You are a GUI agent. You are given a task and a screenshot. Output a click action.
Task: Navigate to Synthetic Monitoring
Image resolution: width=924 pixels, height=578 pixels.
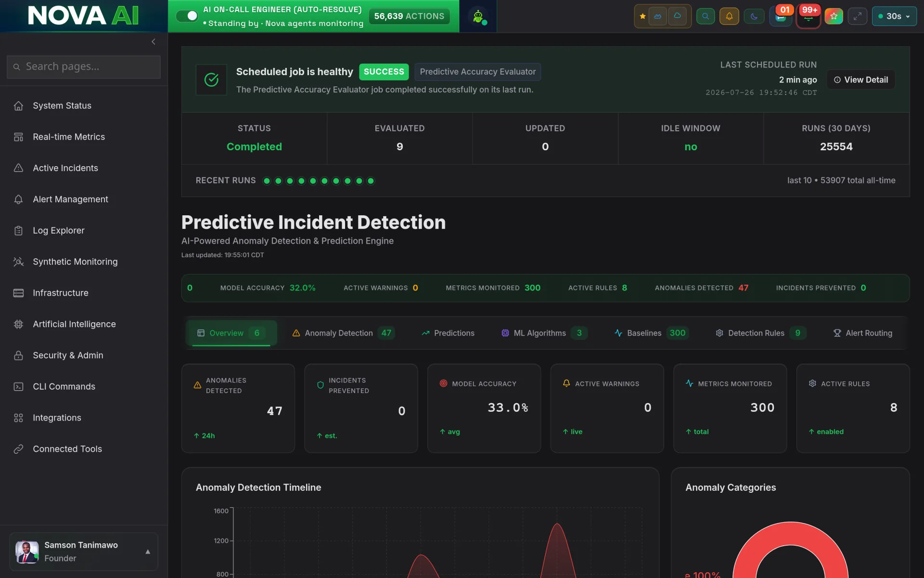click(84, 262)
